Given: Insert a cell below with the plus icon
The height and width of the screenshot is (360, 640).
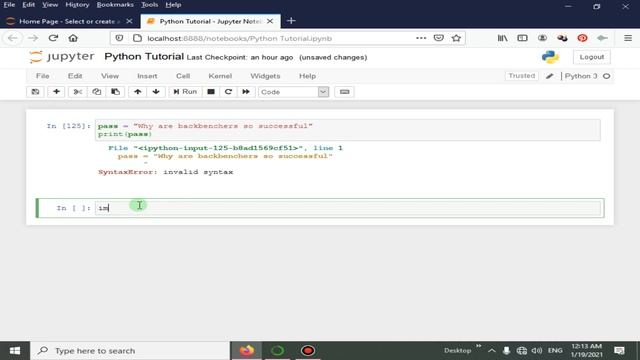Looking at the screenshot, I should (x=56, y=92).
